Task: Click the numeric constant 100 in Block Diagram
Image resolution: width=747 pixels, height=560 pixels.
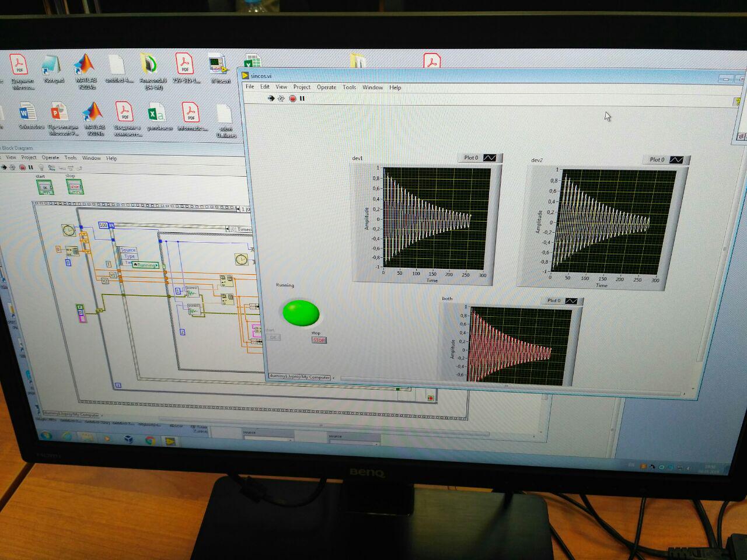Action: pos(103,225)
